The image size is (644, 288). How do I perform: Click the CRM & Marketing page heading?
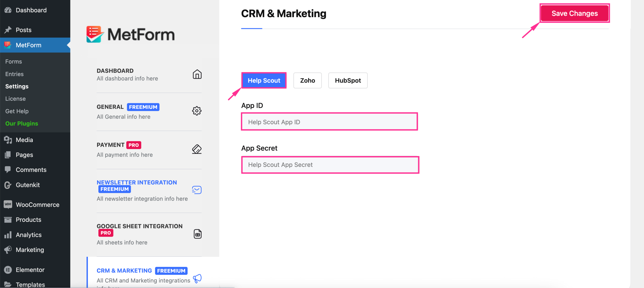click(x=284, y=13)
